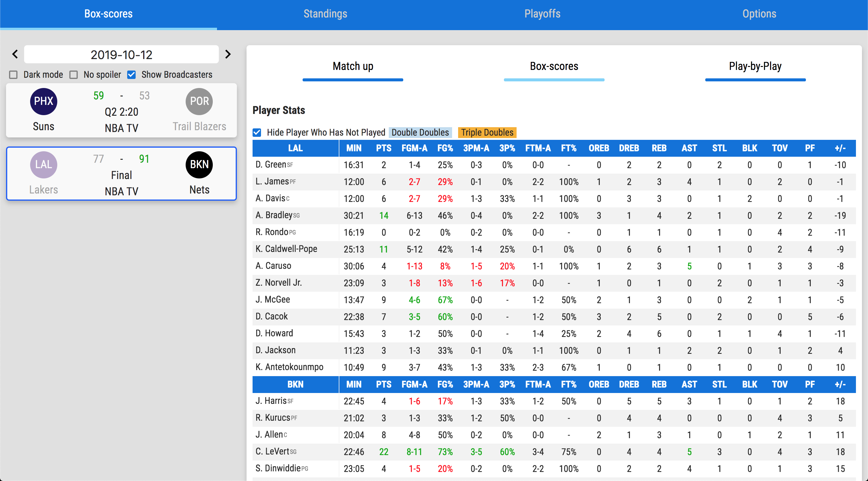
Task: Show the Match up view
Action: [353, 66]
